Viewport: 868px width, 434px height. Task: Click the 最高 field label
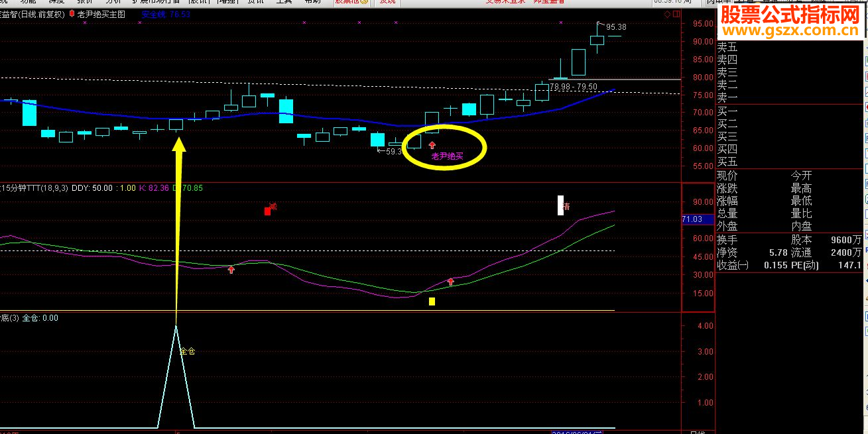tap(801, 188)
